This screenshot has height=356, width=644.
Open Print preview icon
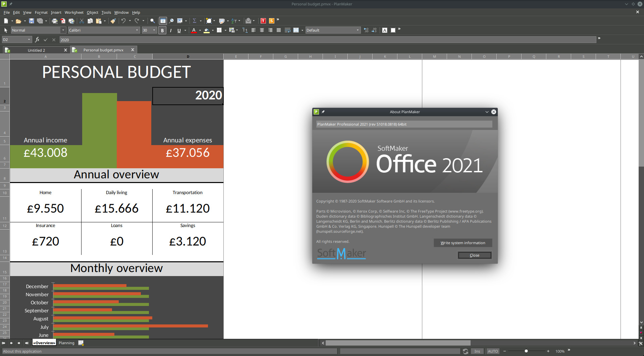(x=71, y=21)
